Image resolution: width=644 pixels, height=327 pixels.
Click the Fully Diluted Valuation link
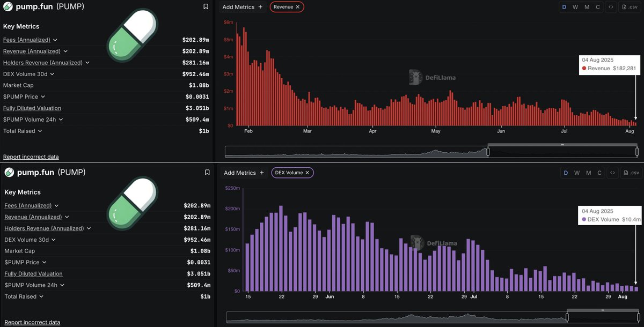32,108
